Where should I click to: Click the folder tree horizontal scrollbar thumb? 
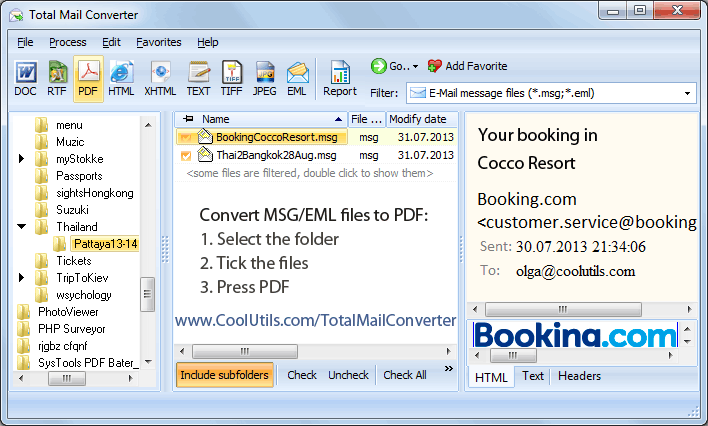click(x=67, y=378)
